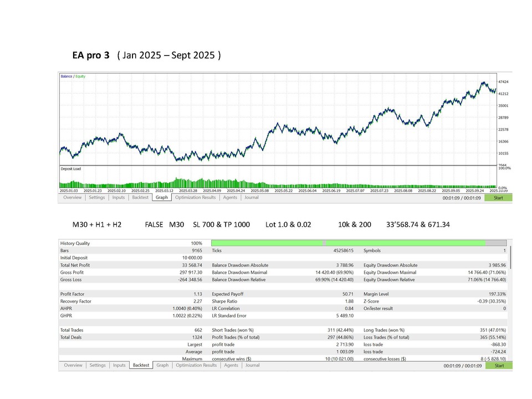This screenshot has height=399, width=532.
Task: Switch to Graph tab under the statistics report
Action: click(x=162, y=365)
